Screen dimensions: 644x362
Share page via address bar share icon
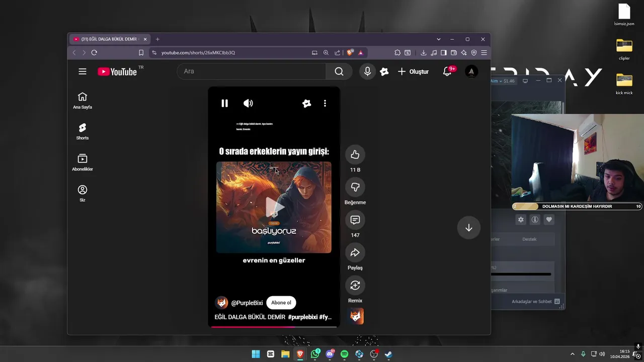337,52
